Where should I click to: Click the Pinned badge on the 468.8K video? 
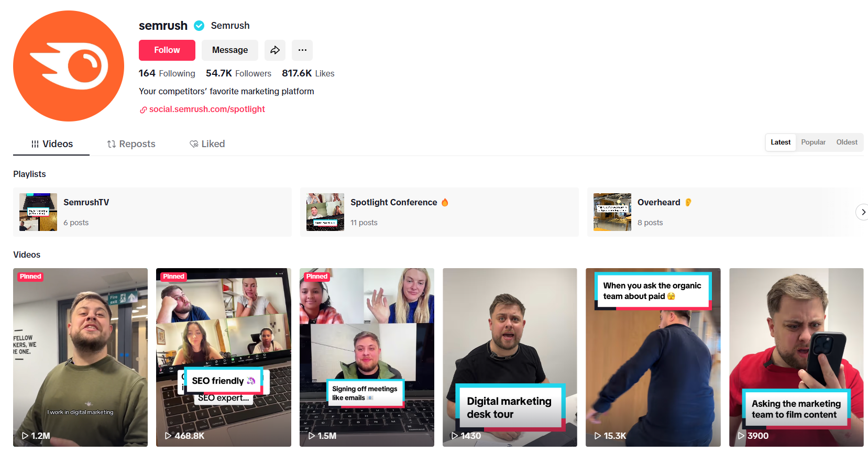tap(174, 277)
